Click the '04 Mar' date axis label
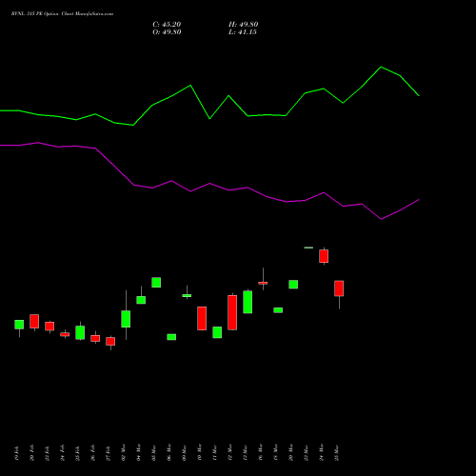476x476 pixels. click(139, 452)
